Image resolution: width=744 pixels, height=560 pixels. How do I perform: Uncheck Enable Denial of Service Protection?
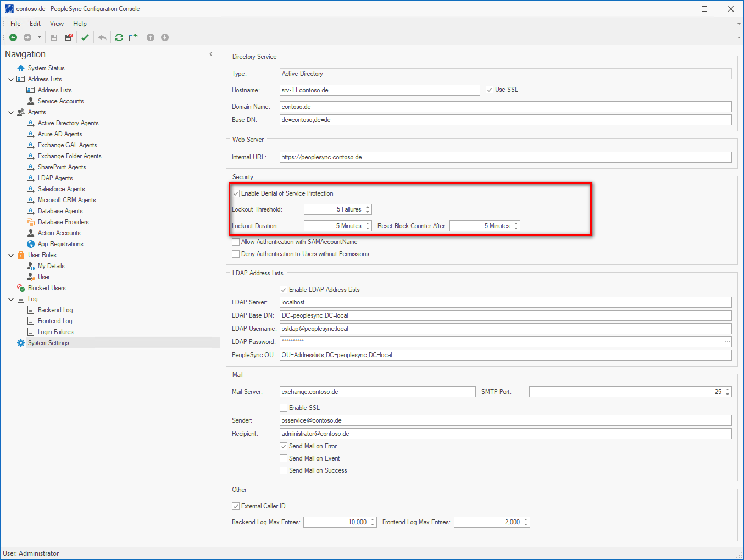pos(236,193)
